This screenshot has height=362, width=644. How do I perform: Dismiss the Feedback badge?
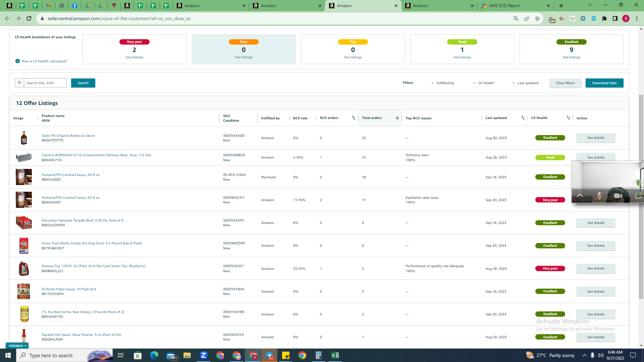pyautogui.click(x=25, y=346)
